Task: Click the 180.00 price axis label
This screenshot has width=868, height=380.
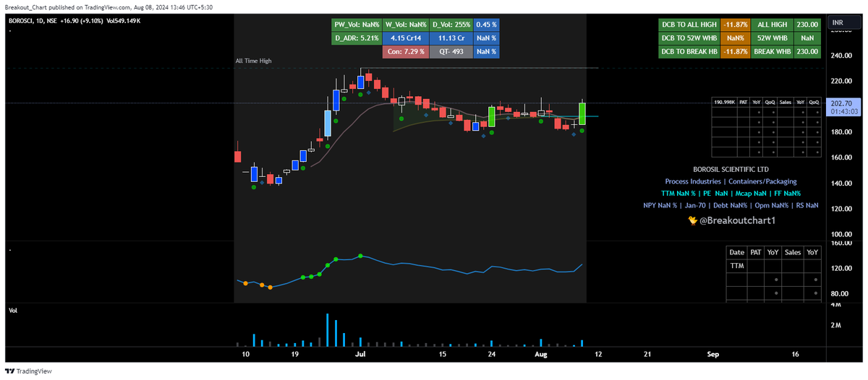Action: 841,132
